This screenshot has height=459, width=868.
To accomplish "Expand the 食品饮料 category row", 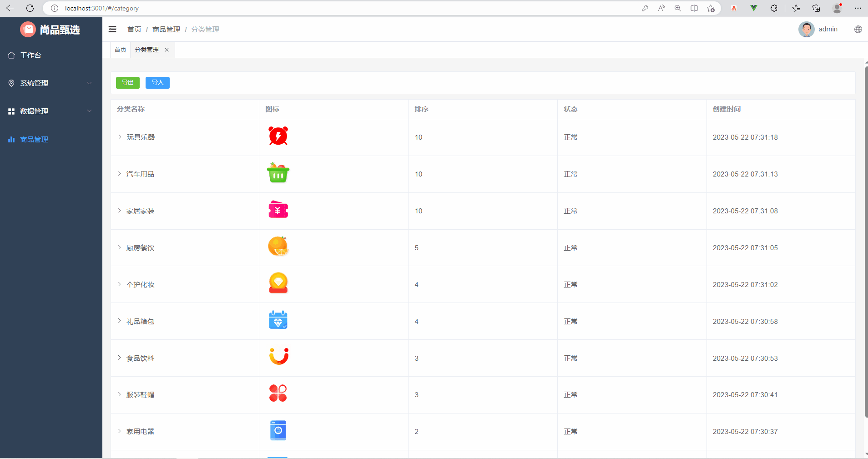I will [x=120, y=358].
